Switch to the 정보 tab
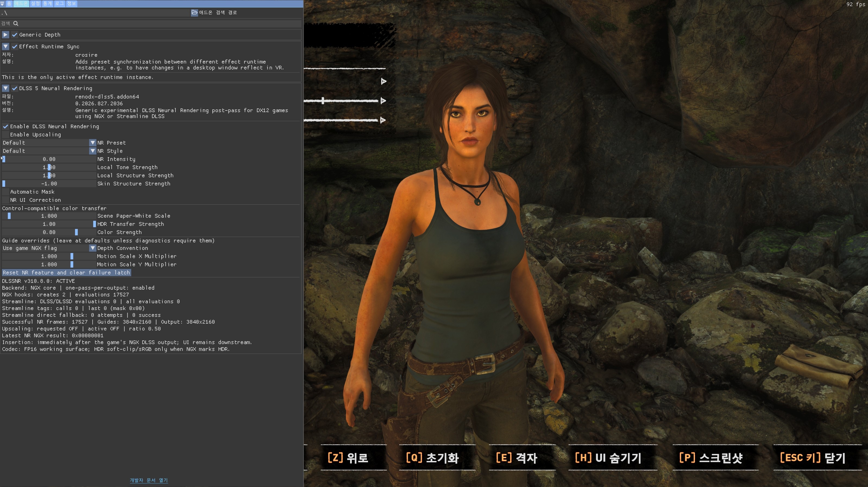This screenshot has width=868, height=487. (72, 3)
